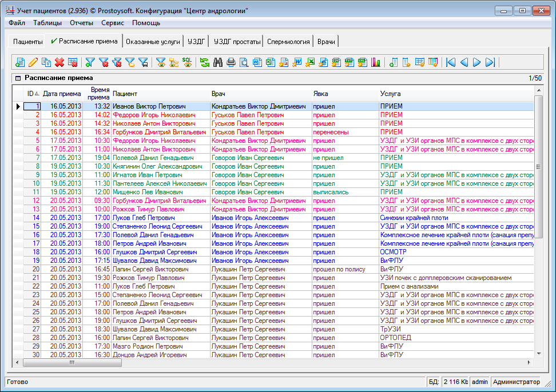The image size is (556, 392).
Task: Open the colored bar chart icon
Action: click(x=376, y=62)
